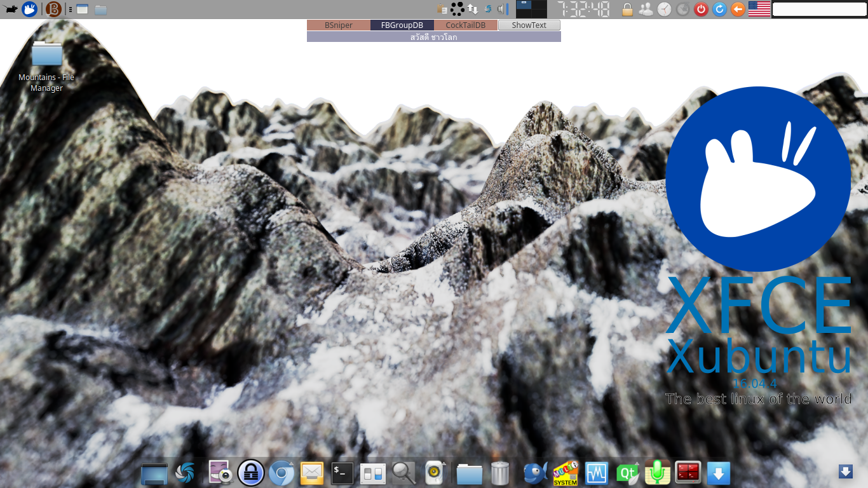Open network up/down arrows indicator
This screenshot has height=488, width=868.
(x=472, y=9)
